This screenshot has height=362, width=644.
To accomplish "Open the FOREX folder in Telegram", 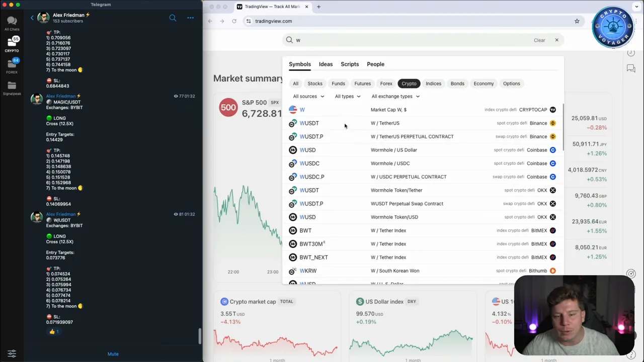I will pyautogui.click(x=12, y=65).
